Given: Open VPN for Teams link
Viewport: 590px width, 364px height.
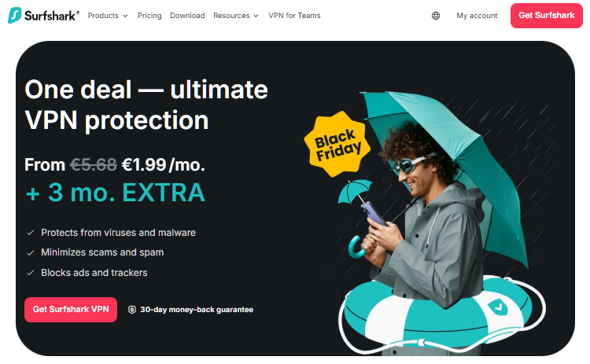Looking at the screenshot, I should coord(295,16).
